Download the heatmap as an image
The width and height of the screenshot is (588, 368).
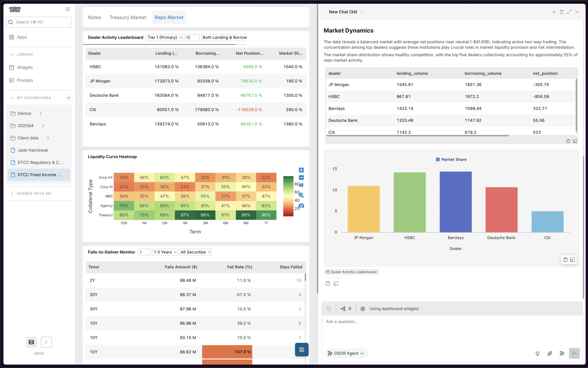[301, 206]
